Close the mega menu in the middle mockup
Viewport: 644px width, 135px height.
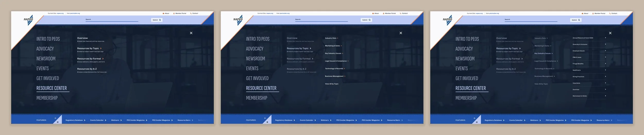[401, 33]
